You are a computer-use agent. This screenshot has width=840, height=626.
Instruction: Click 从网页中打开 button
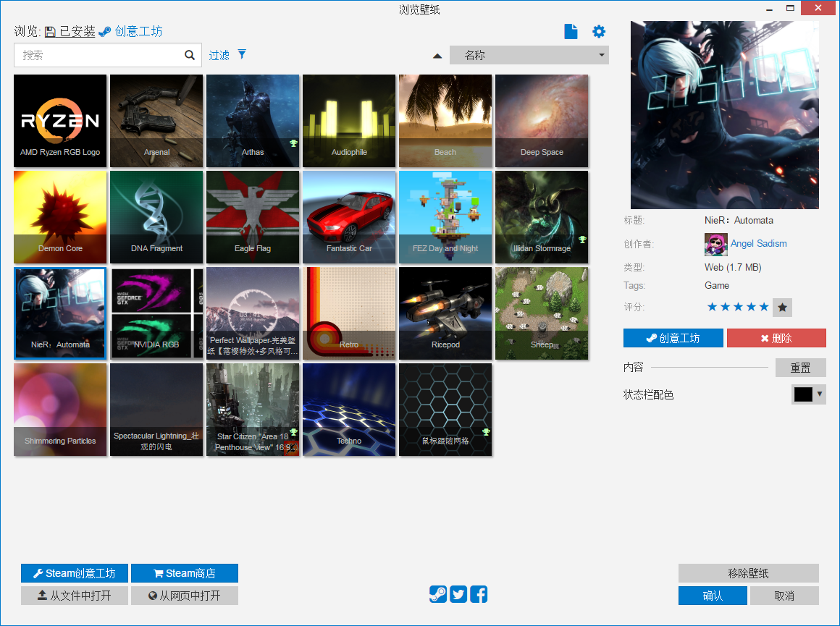(185, 596)
